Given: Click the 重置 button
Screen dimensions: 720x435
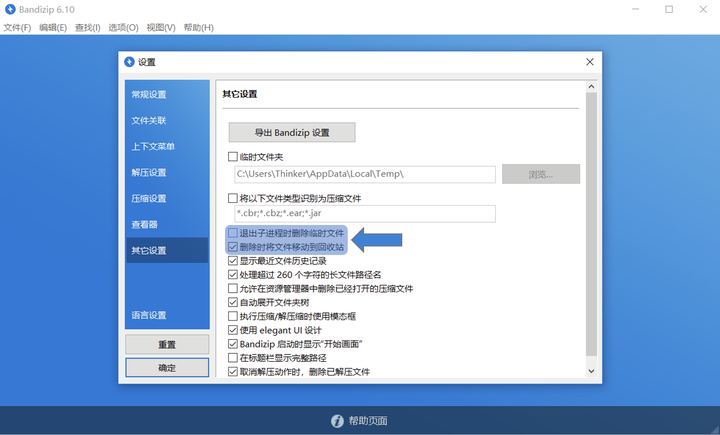Looking at the screenshot, I should click(167, 345).
